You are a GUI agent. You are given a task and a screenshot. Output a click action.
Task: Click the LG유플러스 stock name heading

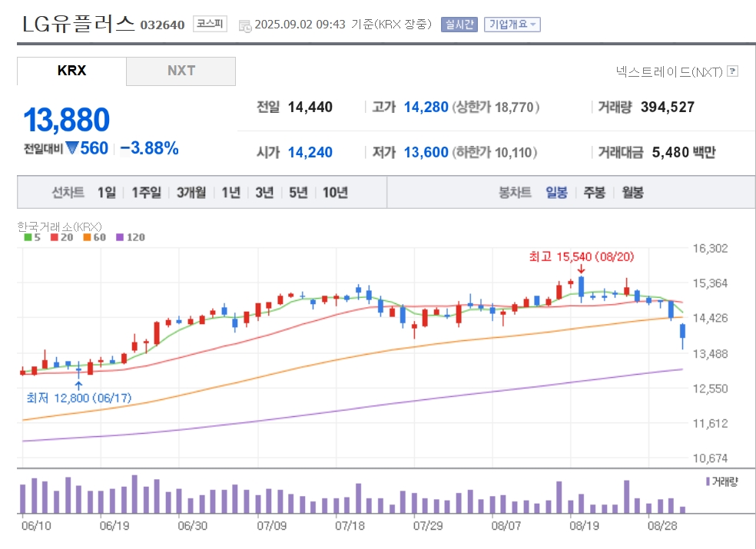point(78,24)
